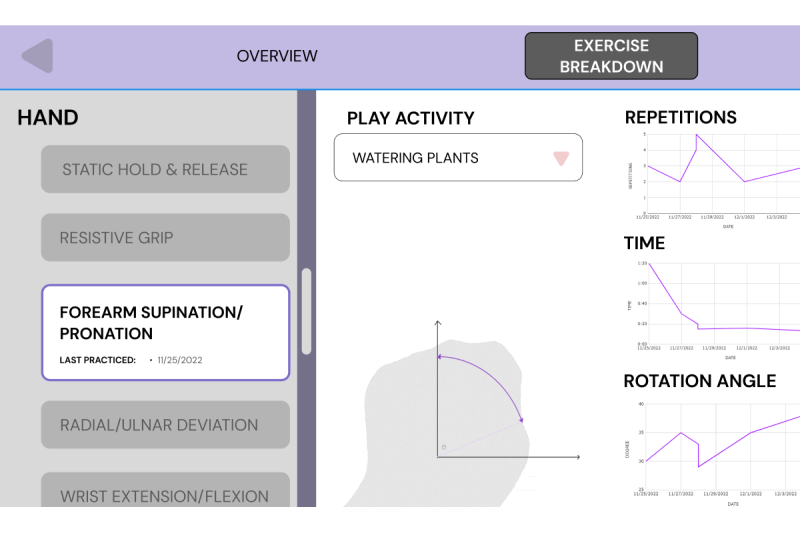The height and width of the screenshot is (533, 800).
Task: Select the Static Hold & Release exercise
Action: point(165,169)
